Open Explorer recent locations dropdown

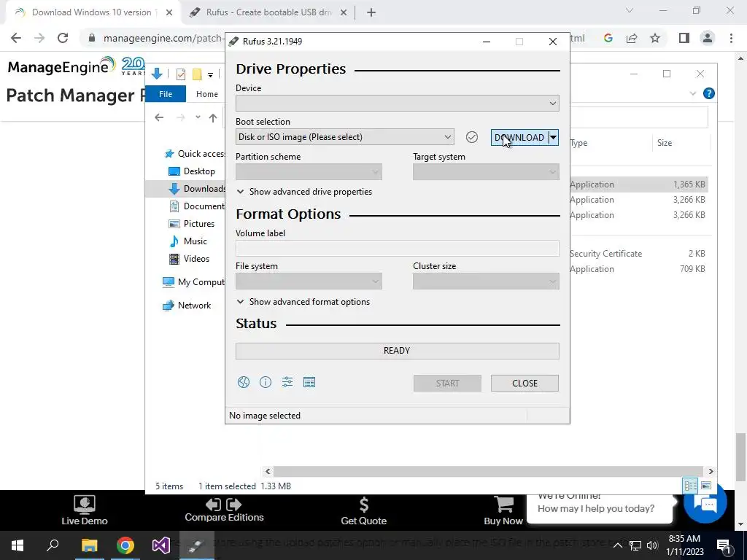[198, 117]
